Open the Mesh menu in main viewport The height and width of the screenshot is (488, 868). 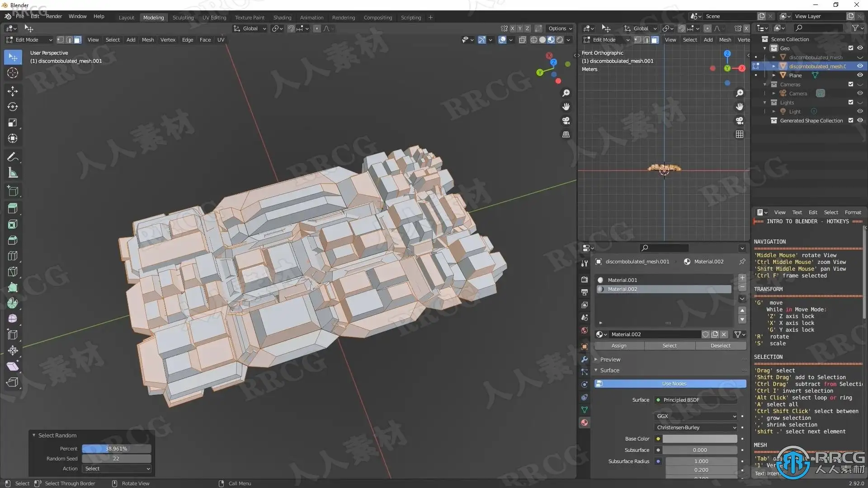pos(147,40)
